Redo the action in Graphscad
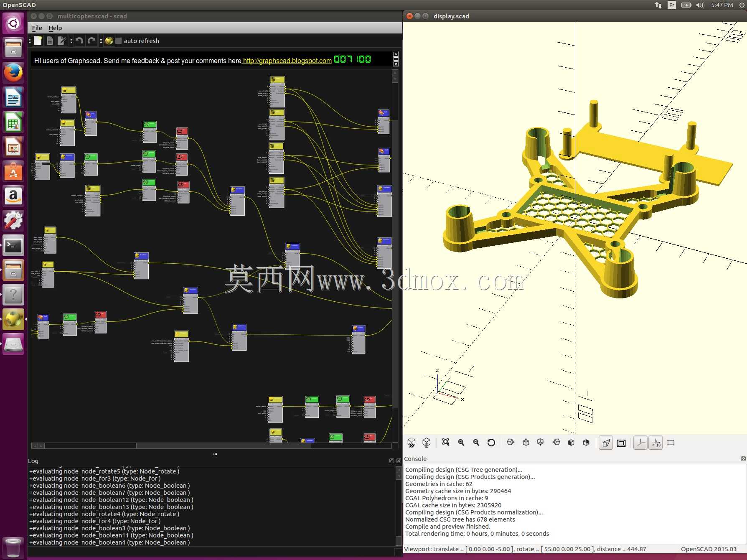This screenshot has height=560, width=747. [91, 41]
